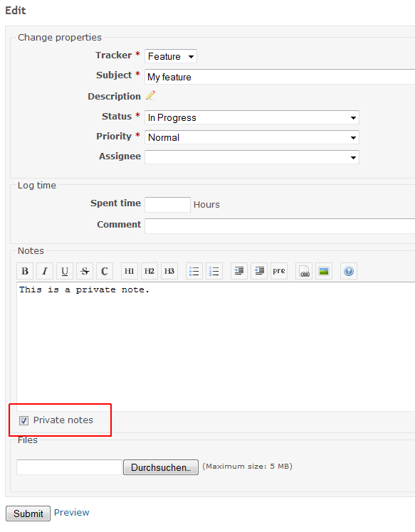Image resolution: width=415 pixels, height=532 pixels.
Task: Apply bold formatting in the Notes toolbar
Action: click(x=25, y=271)
